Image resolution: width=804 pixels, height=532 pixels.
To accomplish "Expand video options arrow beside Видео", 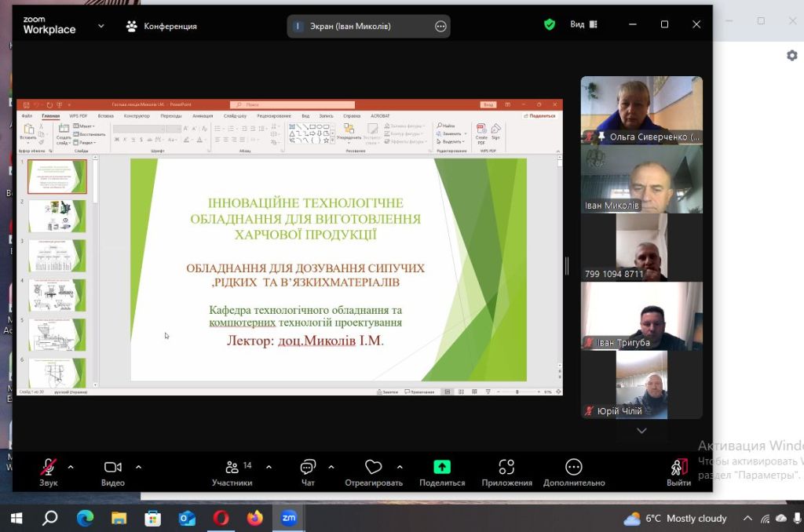I will 139,467.
